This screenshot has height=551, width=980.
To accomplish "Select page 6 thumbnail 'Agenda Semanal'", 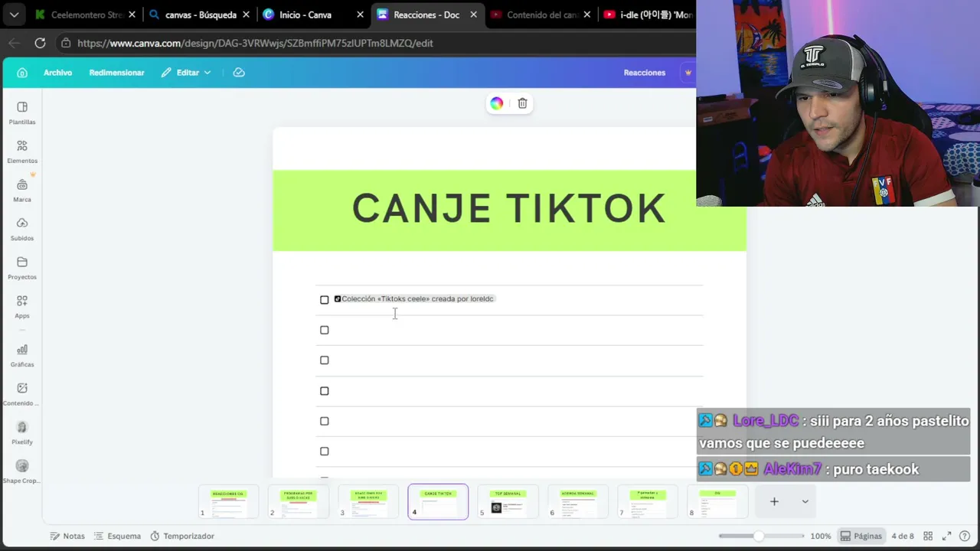I will coord(577,501).
